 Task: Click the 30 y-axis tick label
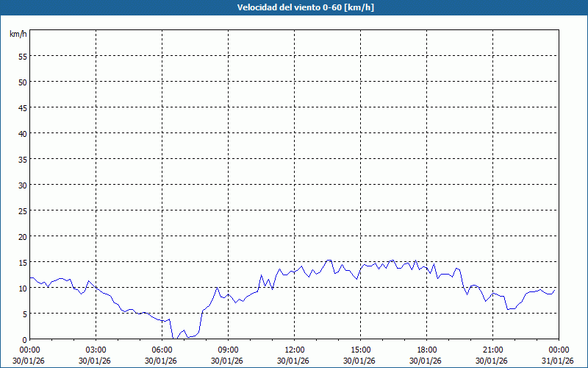pyautogui.click(x=22, y=185)
